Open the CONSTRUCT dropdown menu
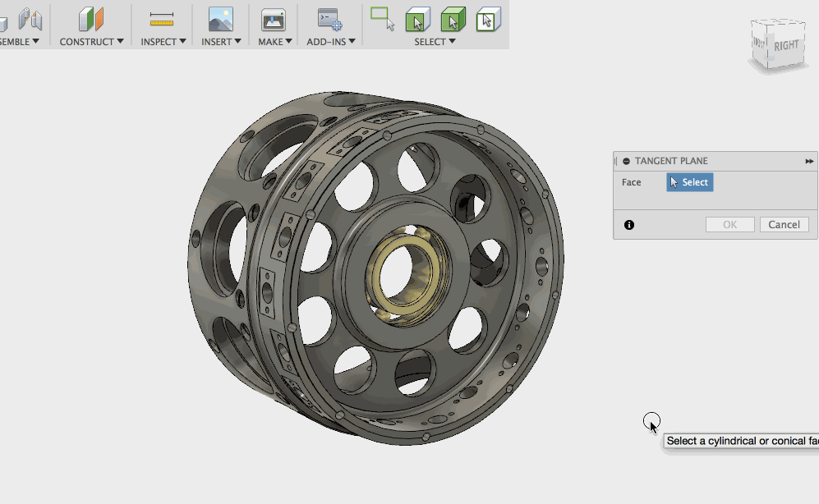 (x=91, y=41)
